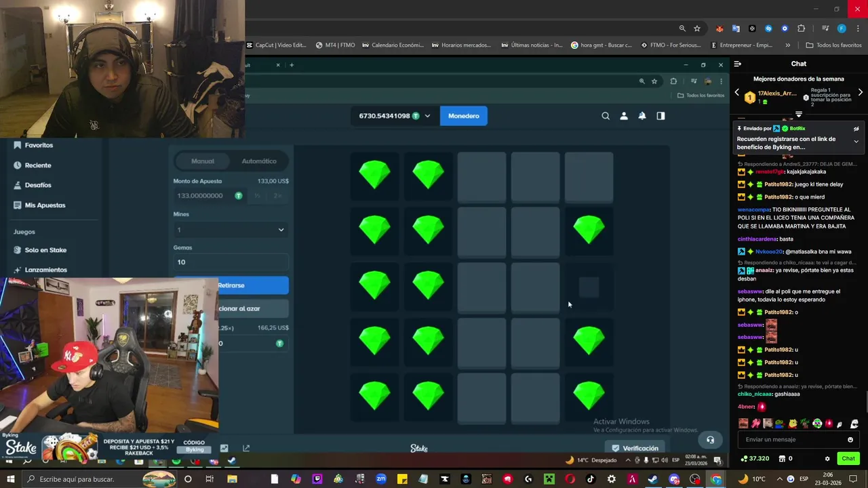868x488 pixels.
Task: Open inner browser three-dot menu
Action: [x=721, y=81]
